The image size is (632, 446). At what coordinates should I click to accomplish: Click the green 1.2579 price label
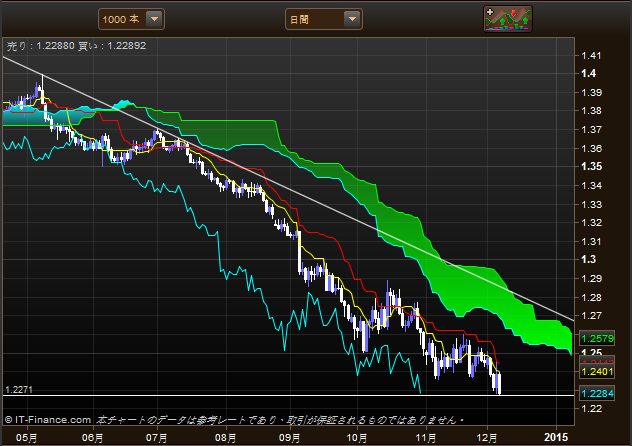click(597, 338)
